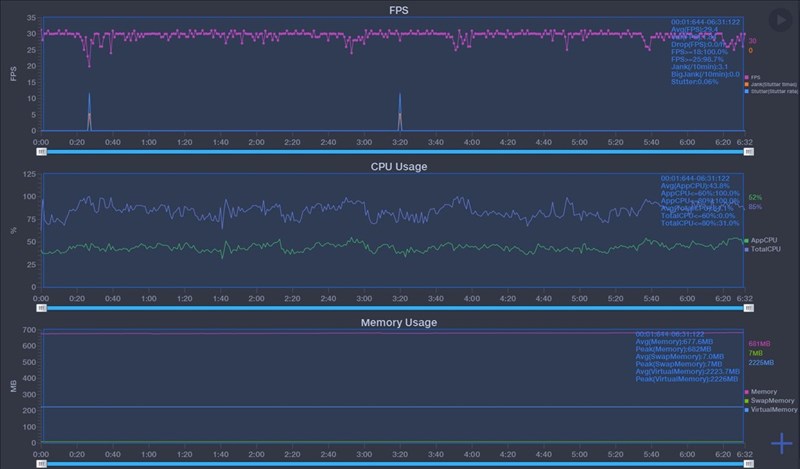Toggle the Memory legend series
The image size is (800, 469).
(761, 391)
